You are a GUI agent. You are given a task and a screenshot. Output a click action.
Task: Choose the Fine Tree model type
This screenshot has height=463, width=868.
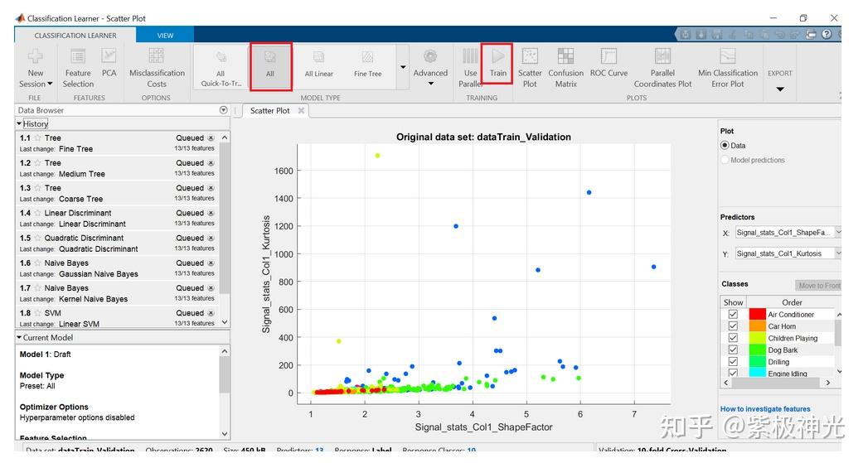[367, 65]
